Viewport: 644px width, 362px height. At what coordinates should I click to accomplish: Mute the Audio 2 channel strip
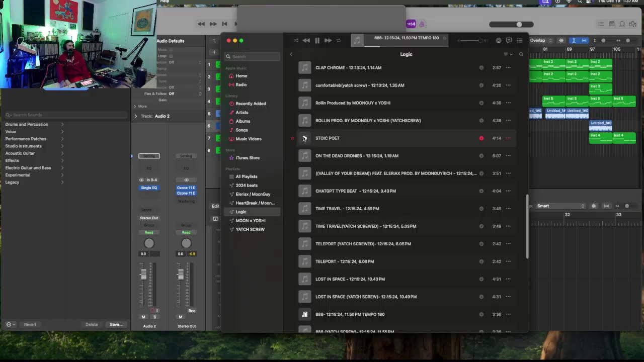[x=143, y=317]
